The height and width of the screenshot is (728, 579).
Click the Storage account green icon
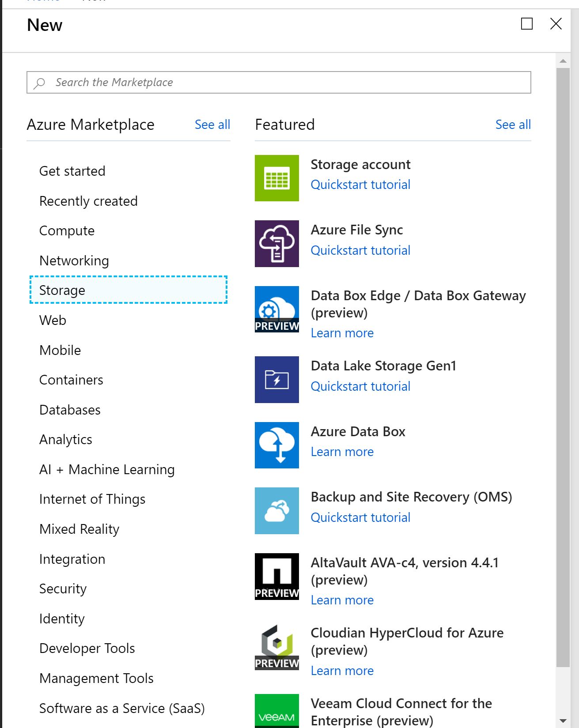(277, 178)
